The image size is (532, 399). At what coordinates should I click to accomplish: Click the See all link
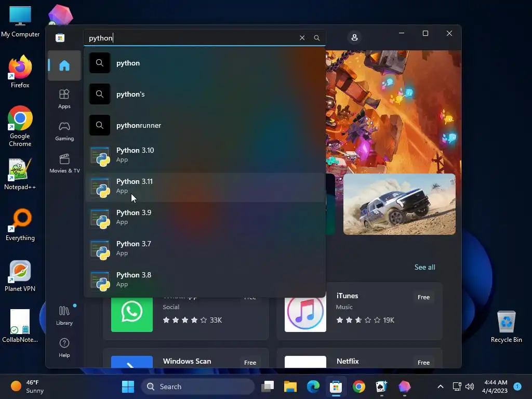coord(424,267)
